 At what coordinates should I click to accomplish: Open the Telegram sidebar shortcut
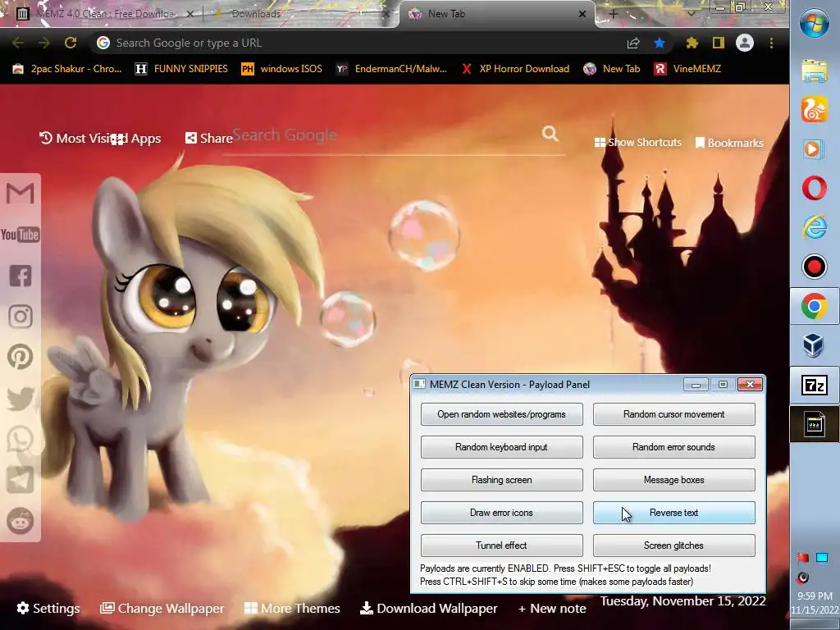[x=21, y=480]
